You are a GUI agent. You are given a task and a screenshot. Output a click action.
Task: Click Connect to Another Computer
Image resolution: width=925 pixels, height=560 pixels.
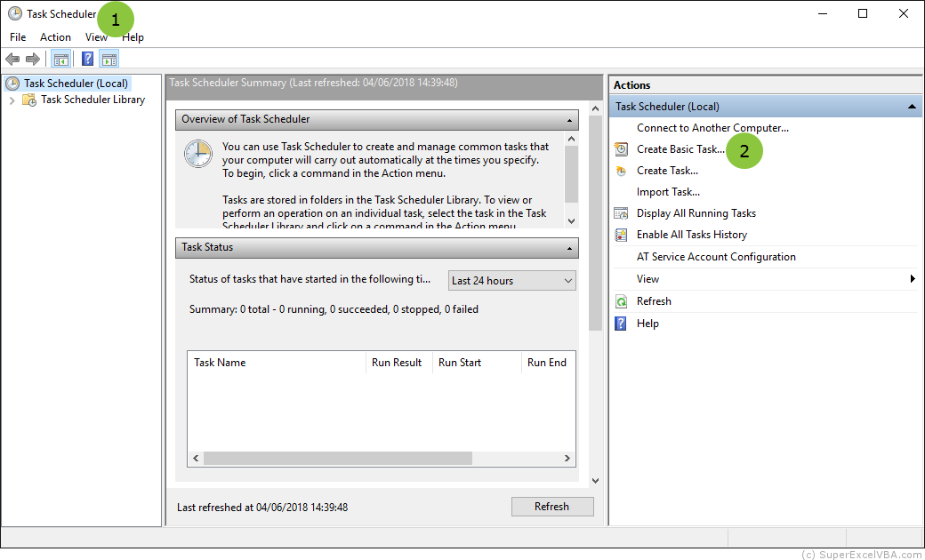(x=712, y=128)
